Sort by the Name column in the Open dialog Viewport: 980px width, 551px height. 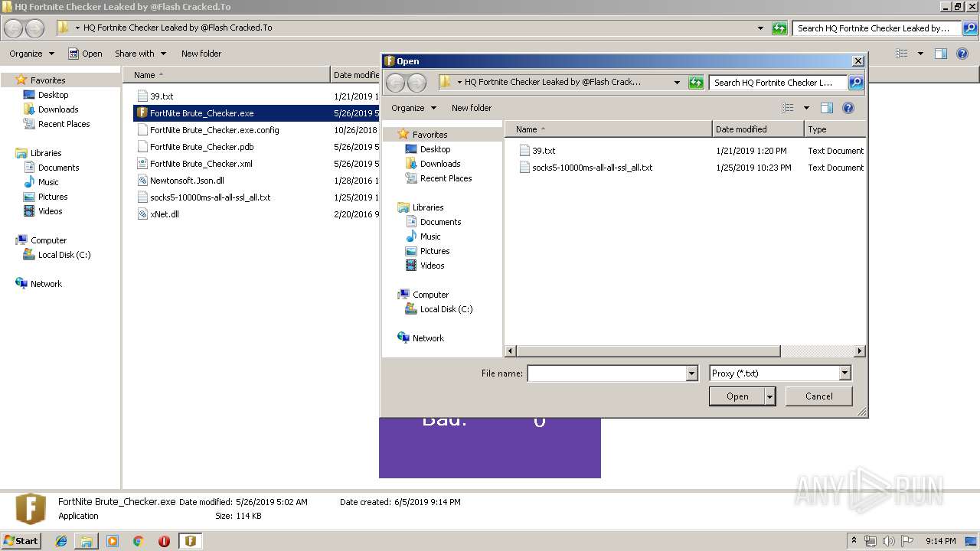click(x=609, y=129)
